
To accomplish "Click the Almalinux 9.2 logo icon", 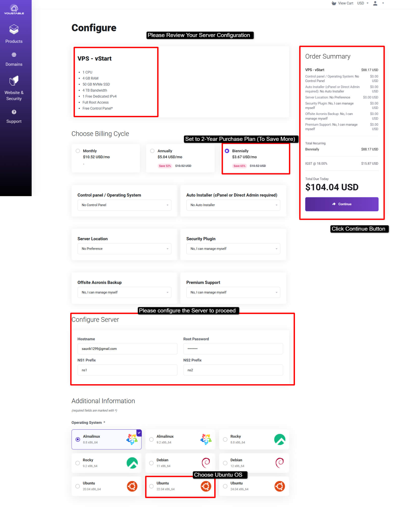I will (206, 439).
